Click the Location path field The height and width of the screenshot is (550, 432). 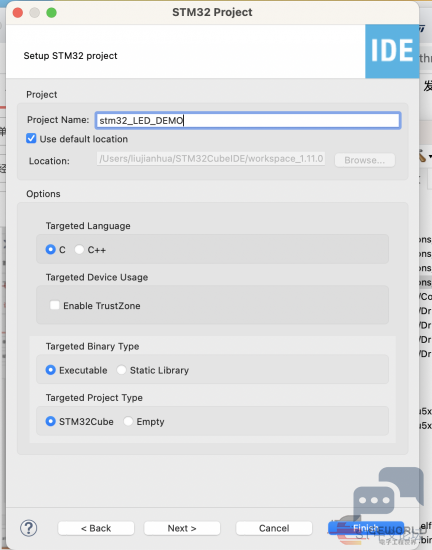point(211,159)
